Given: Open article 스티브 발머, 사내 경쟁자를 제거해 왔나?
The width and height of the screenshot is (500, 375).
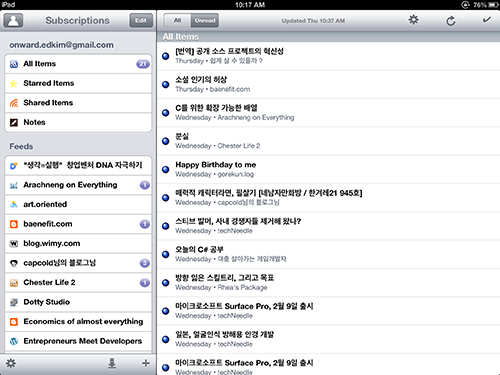Looking at the screenshot, I should tap(328, 226).
